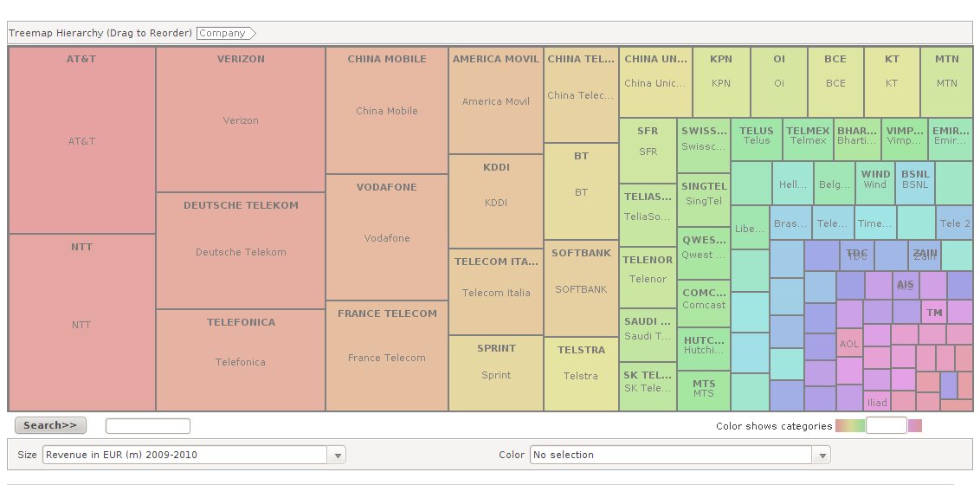Select the Deutsche Telekom cell

click(241, 250)
